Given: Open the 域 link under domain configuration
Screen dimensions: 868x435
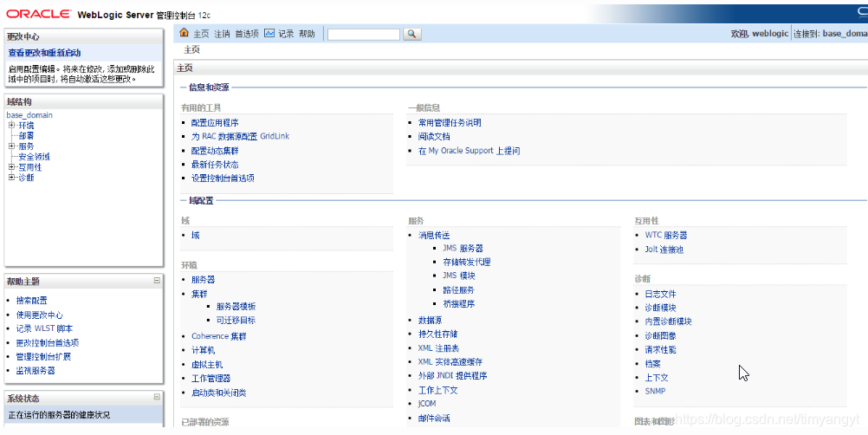Looking at the screenshot, I should click(x=196, y=235).
